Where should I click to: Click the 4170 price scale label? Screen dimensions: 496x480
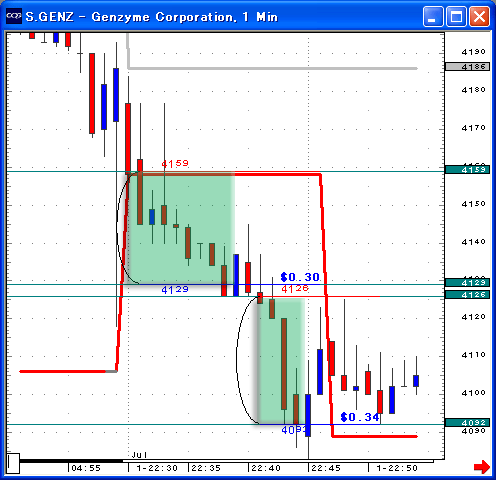click(473, 128)
